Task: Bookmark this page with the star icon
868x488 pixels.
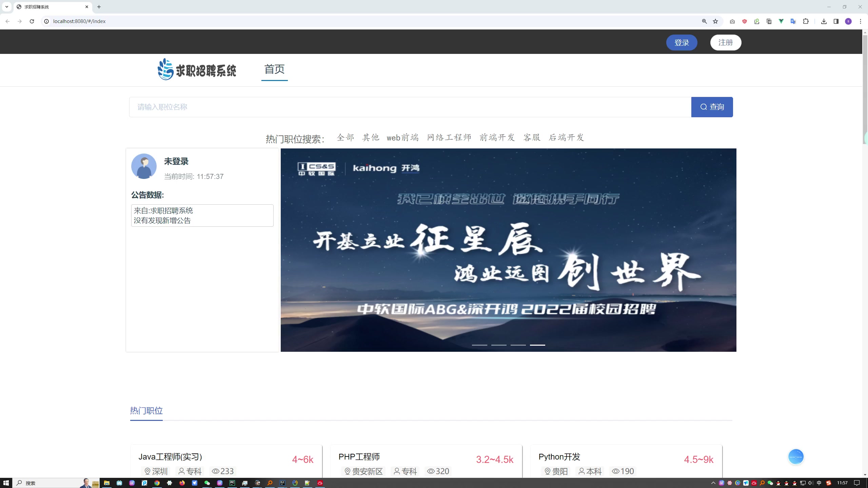Action: (715, 21)
